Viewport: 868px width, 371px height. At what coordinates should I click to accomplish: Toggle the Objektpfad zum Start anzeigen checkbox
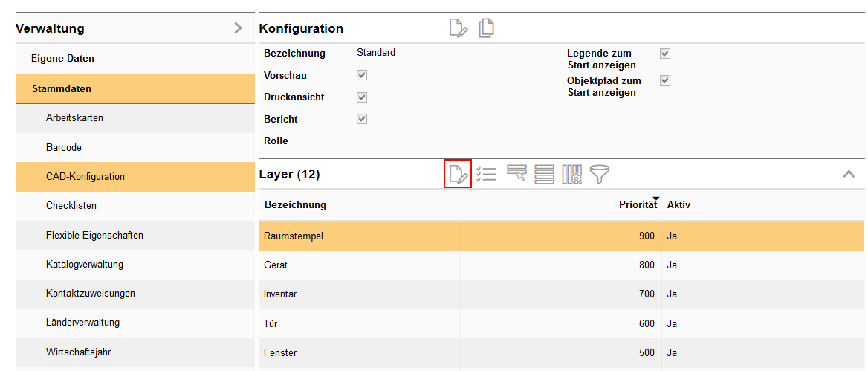[x=665, y=80]
